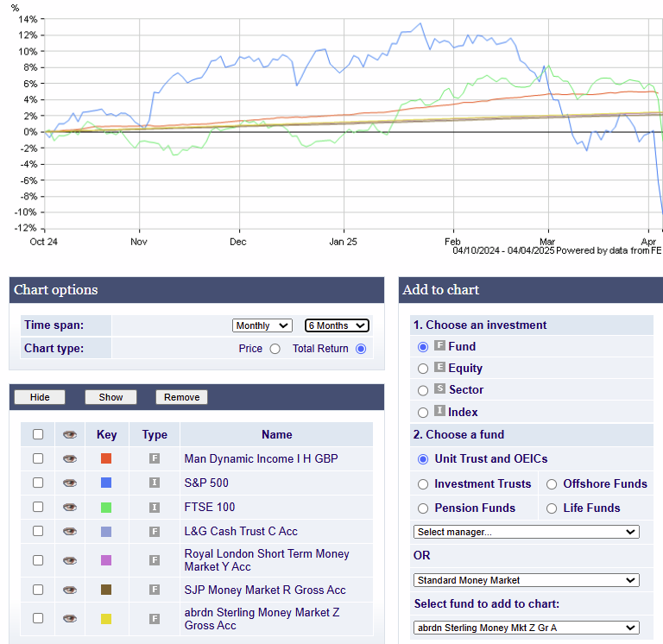Screen dimensions: 663x644
Task: Open the 6 Months period dropdown
Action: click(337, 325)
